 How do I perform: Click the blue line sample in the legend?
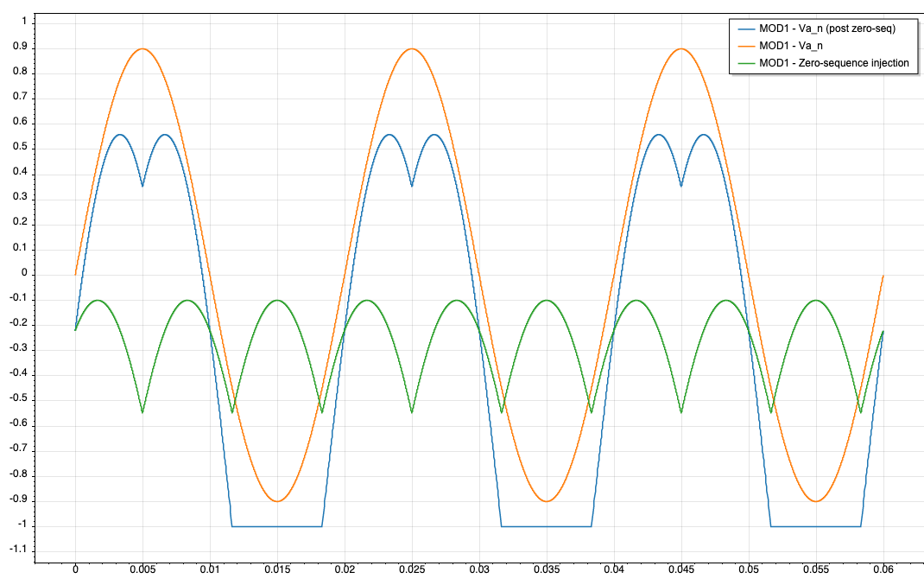(x=744, y=29)
